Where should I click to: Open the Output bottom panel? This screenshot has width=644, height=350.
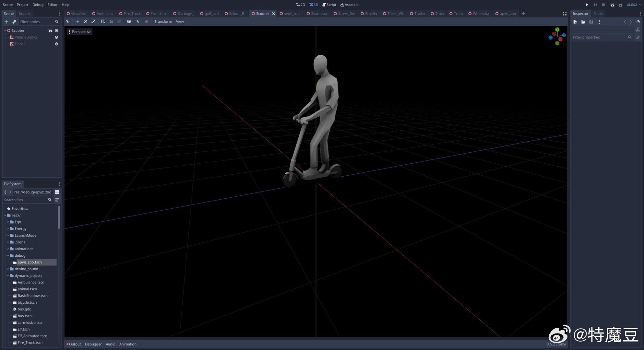(x=75, y=344)
